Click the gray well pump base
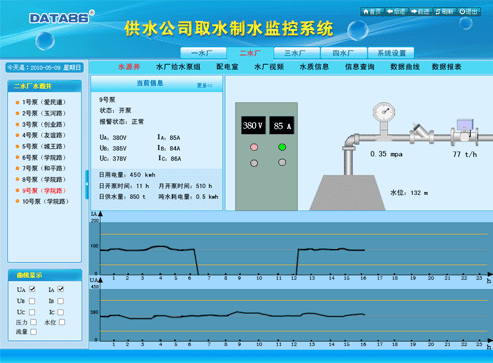 347,193
